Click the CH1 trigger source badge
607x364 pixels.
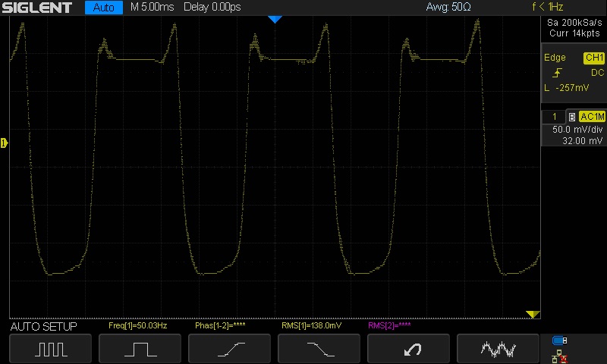[594, 58]
